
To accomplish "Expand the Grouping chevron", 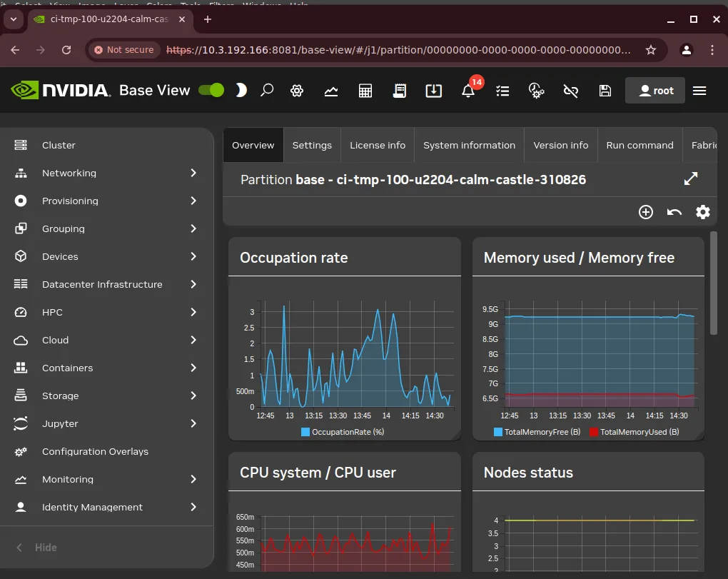I will point(193,228).
